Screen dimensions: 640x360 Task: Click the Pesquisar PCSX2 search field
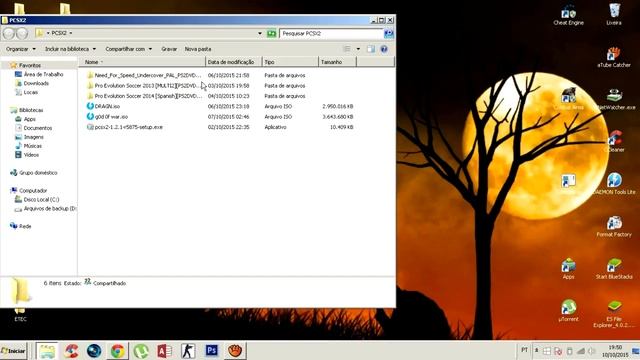click(x=331, y=33)
